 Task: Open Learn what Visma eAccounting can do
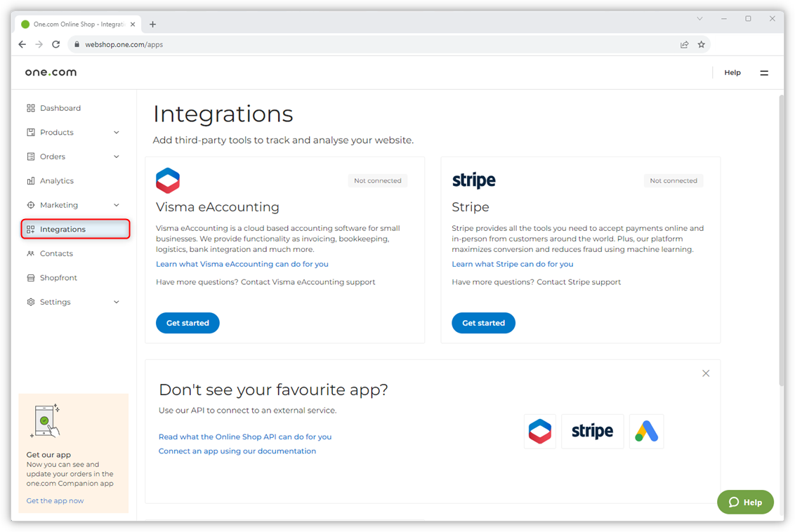click(x=242, y=264)
